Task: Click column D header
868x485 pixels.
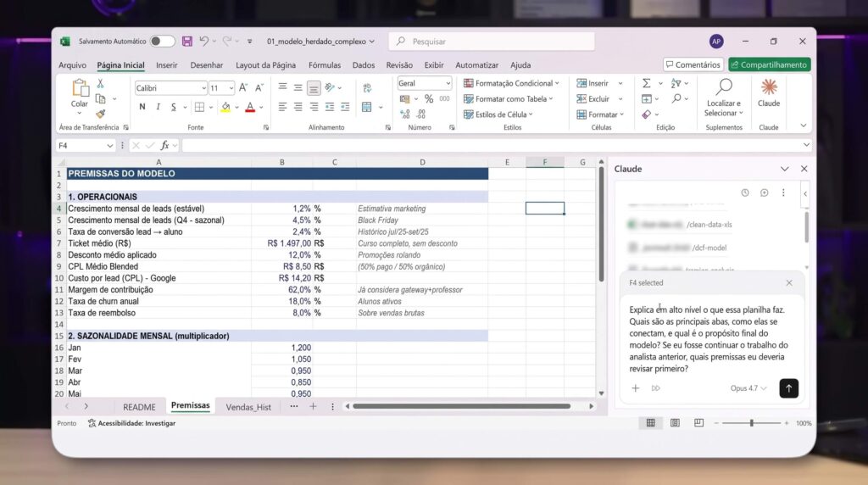Action: pyautogui.click(x=422, y=162)
